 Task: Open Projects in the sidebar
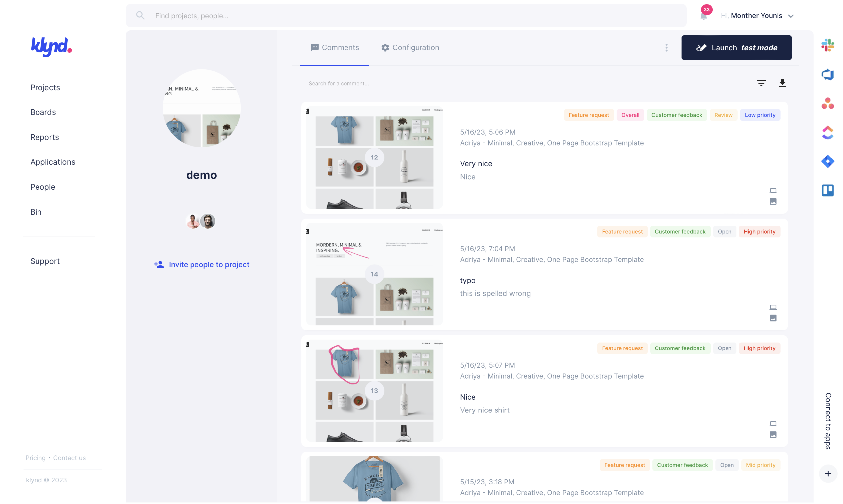pos(45,87)
